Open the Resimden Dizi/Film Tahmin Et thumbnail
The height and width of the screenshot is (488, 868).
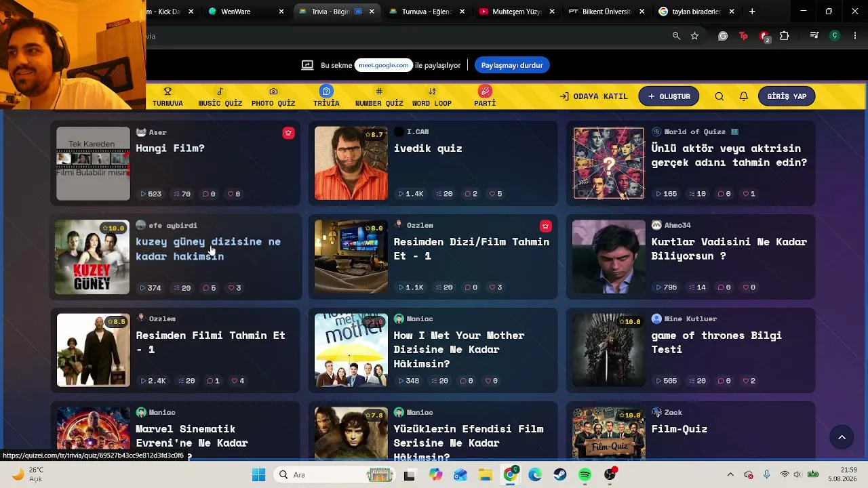click(351, 257)
